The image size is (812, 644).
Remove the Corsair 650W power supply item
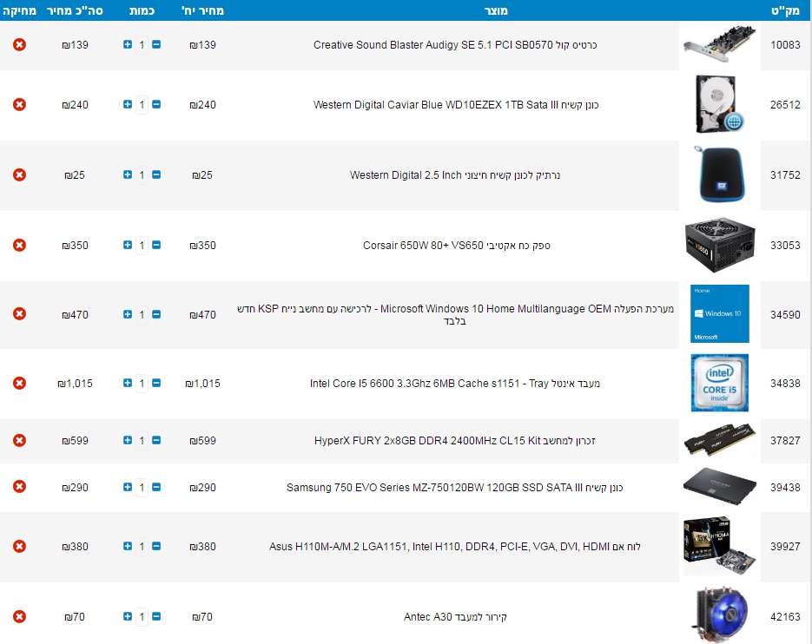19,246
